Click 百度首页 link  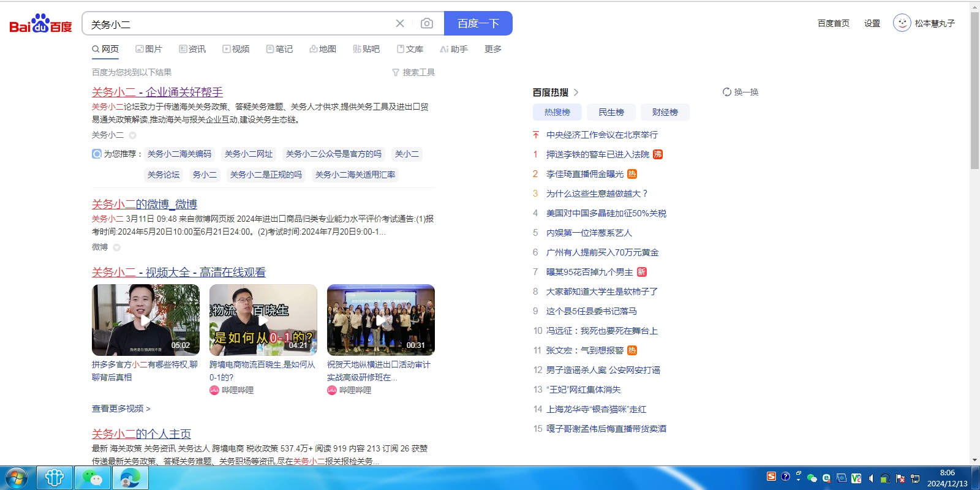[x=834, y=23]
